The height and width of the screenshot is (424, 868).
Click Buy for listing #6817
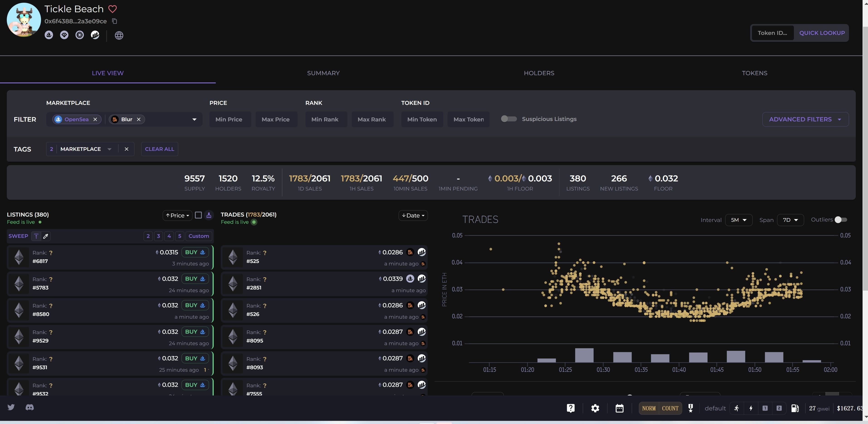click(195, 252)
